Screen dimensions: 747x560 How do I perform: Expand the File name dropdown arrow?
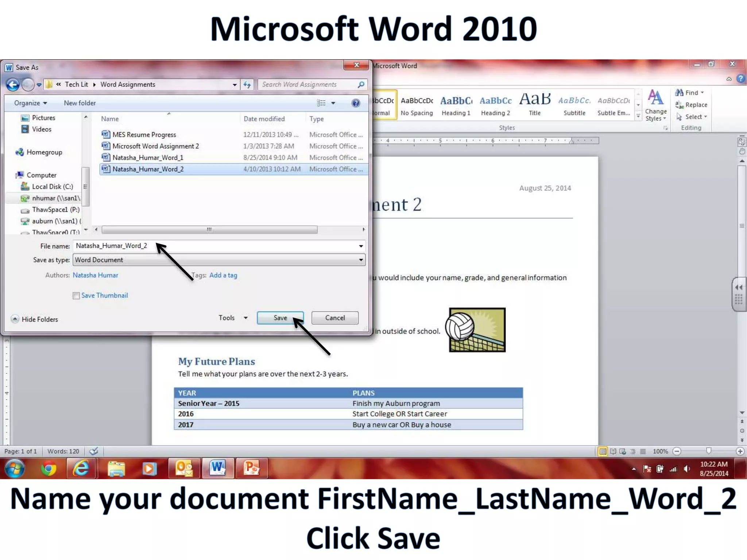361,246
